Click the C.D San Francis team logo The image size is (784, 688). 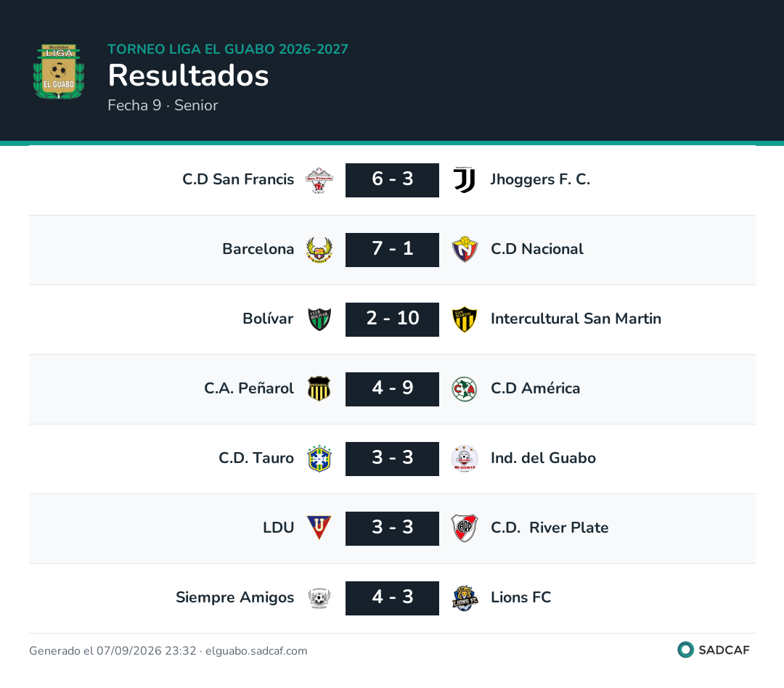pos(319,180)
